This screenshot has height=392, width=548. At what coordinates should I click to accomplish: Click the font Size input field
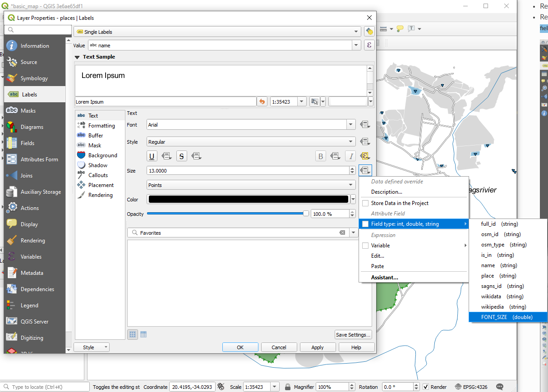click(x=248, y=171)
